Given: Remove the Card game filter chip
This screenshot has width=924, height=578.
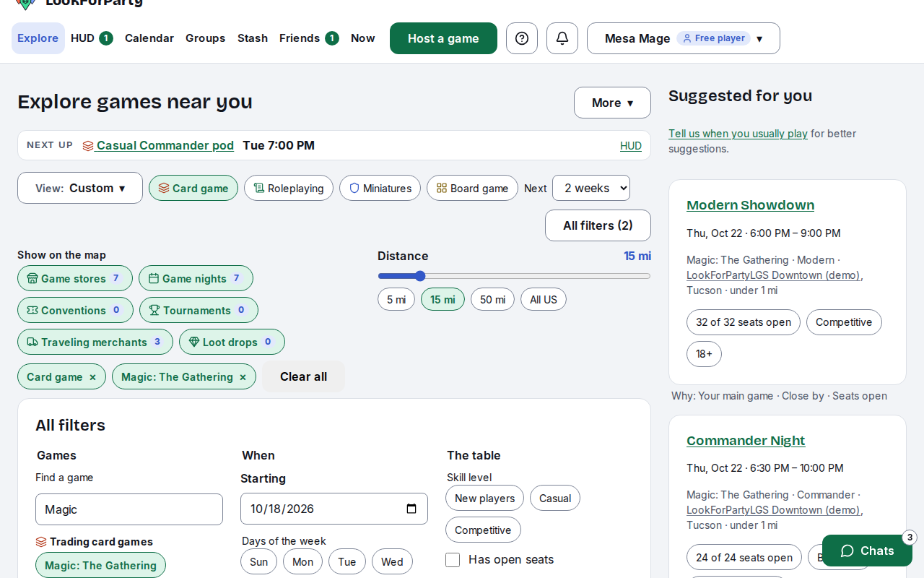Looking at the screenshot, I should 92,377.
